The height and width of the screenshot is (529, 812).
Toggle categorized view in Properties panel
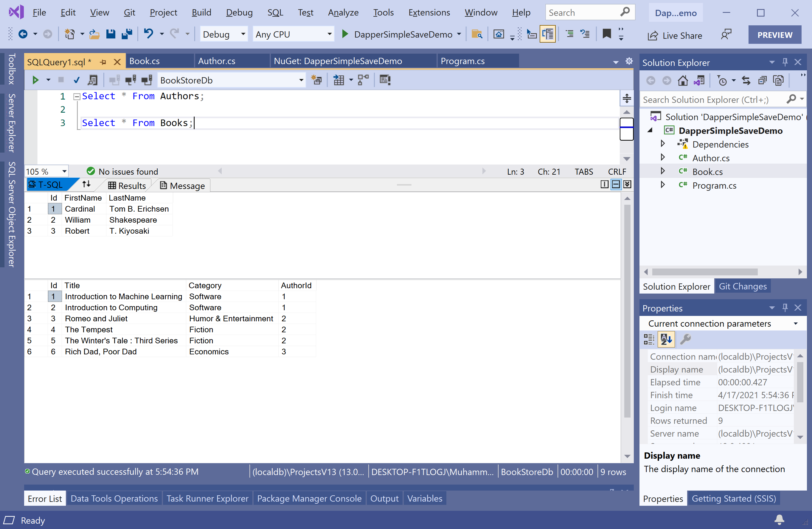(x=649, y=339)
